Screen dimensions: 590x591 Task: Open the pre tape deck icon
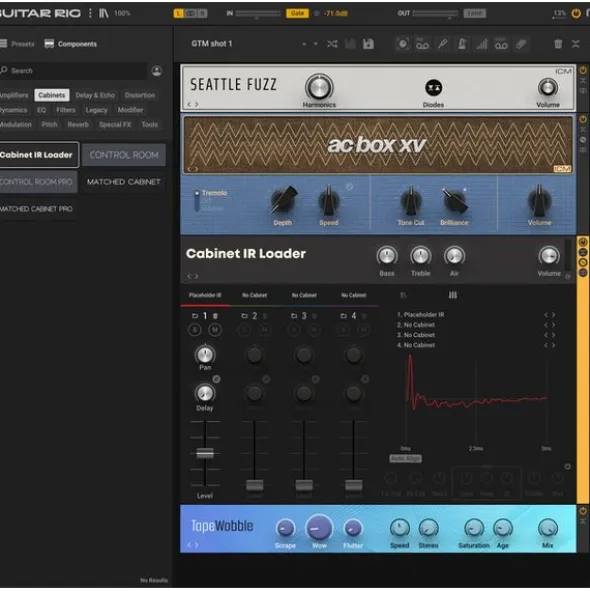422,44
